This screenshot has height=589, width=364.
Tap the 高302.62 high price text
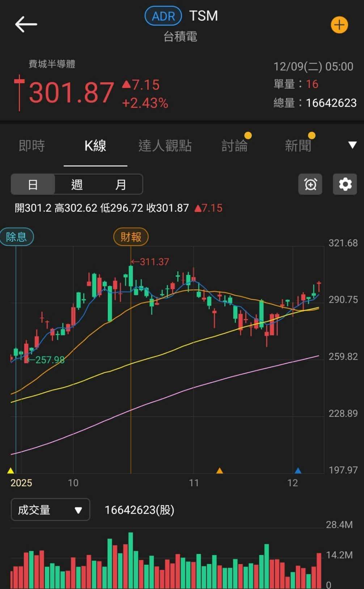pos(76,208)
